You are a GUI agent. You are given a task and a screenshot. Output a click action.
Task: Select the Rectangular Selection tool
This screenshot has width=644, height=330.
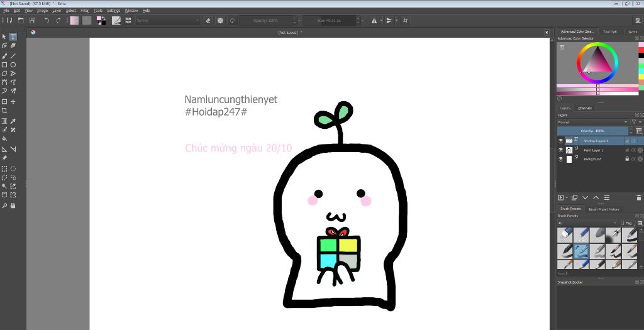[4, 168]
